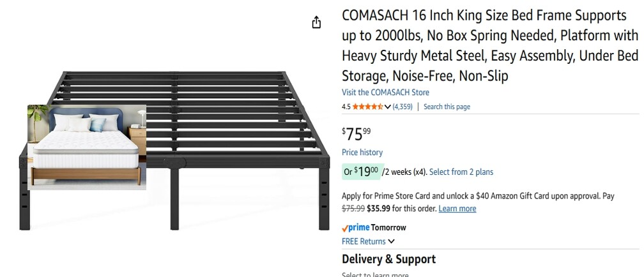
Task: Click the discounted $35.99 price text
Action: (x=378, y=209)
